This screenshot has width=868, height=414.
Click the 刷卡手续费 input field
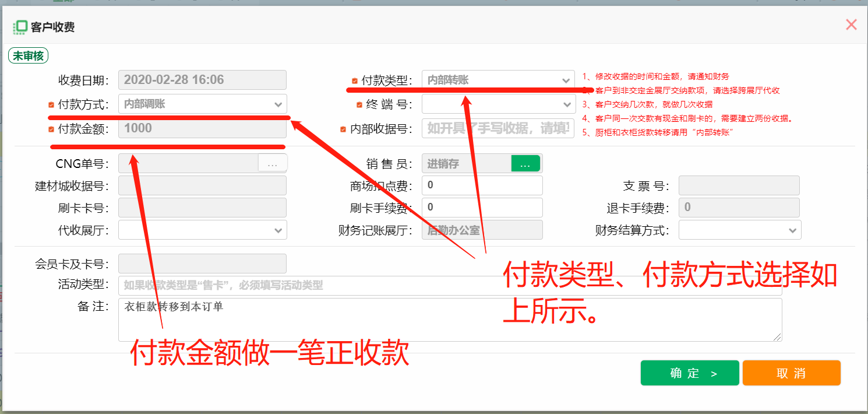pyautogui.click(x=482, y=208)
